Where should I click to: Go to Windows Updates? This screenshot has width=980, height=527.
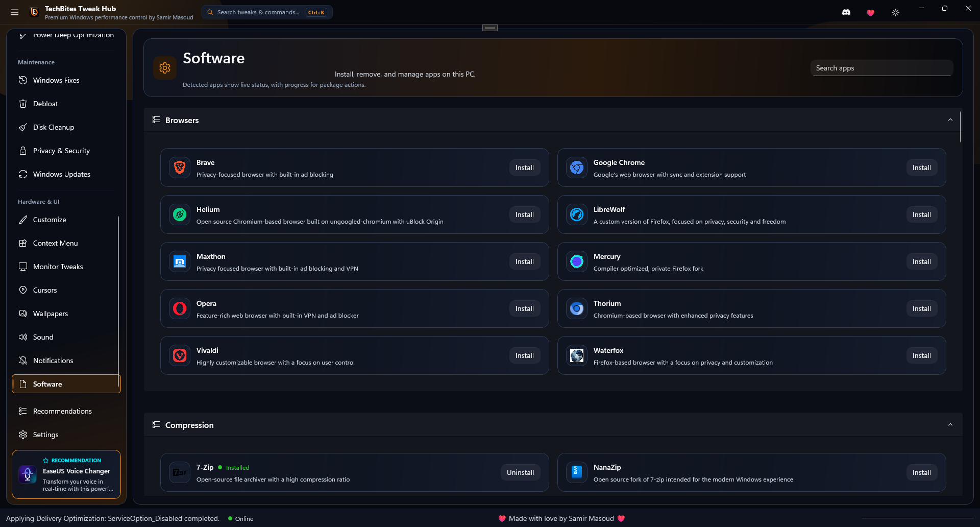(x=66, y=174)
